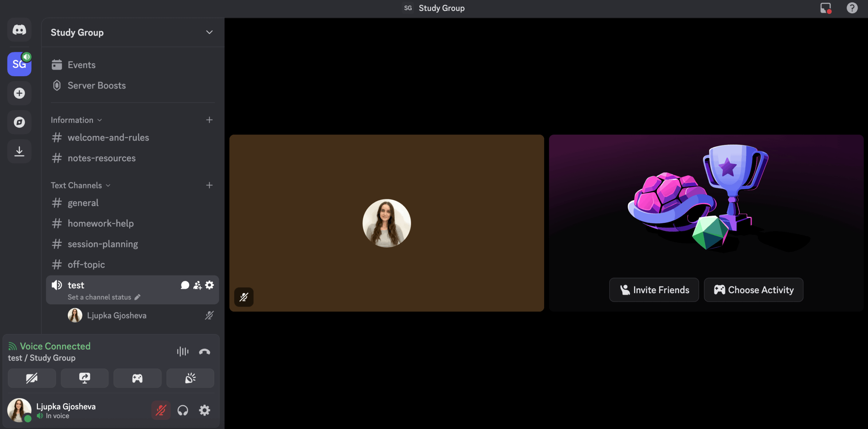The image size is (868, 429).
Task: Click muted mic badge on video tile
Action: click(244, 297)
